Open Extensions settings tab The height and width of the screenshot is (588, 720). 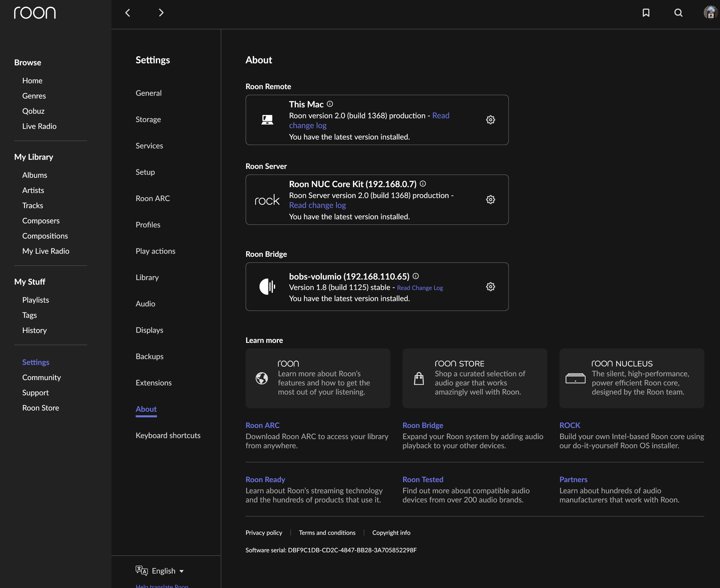[x=154, y=383]
